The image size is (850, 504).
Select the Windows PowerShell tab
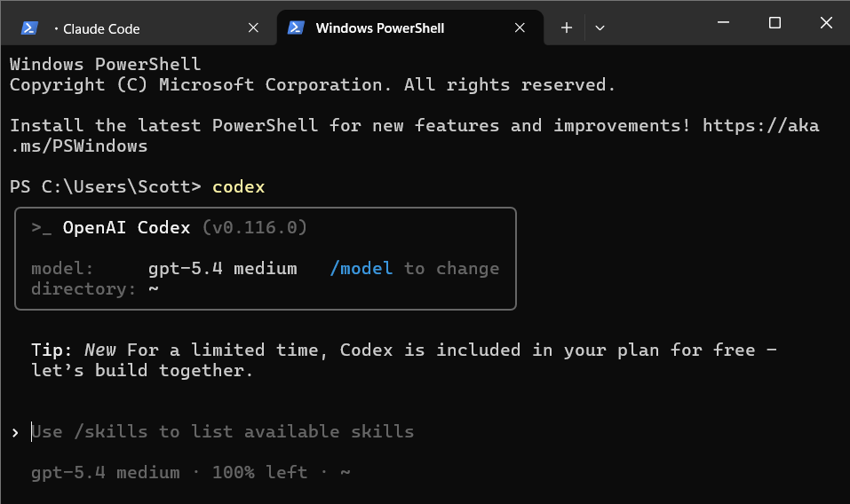click(x=409, y=28)
